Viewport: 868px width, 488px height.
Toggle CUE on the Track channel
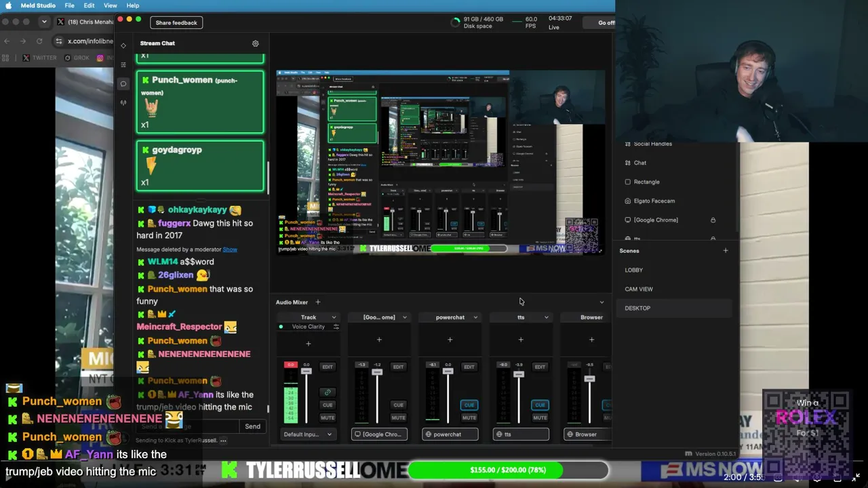pos(328,405)
